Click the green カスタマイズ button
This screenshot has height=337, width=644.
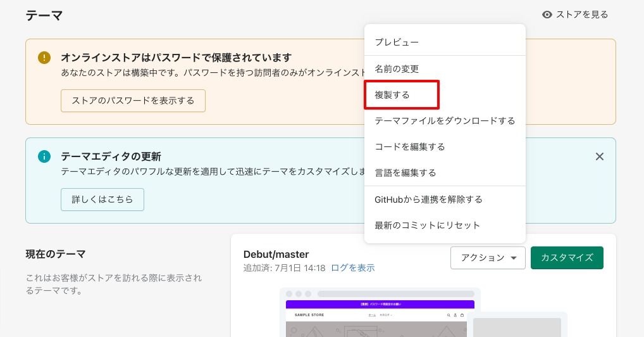tap(567, 258)
